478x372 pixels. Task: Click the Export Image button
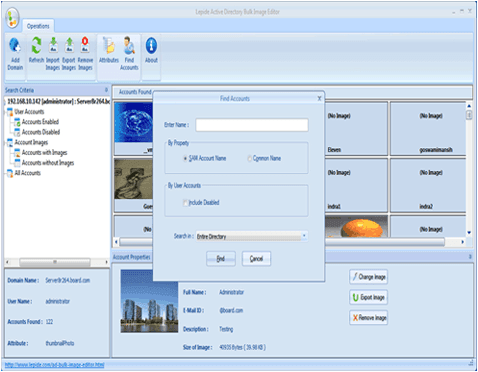coord(368,297)
